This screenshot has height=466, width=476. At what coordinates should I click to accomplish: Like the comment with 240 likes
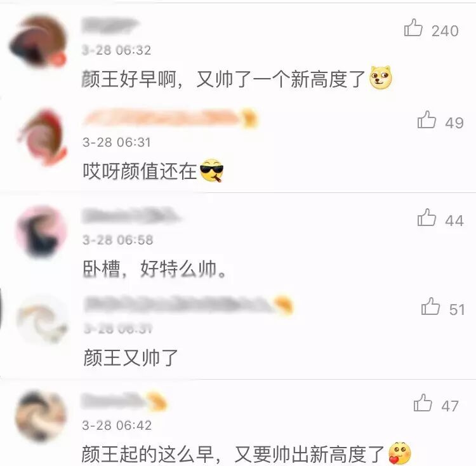[413, 28]
